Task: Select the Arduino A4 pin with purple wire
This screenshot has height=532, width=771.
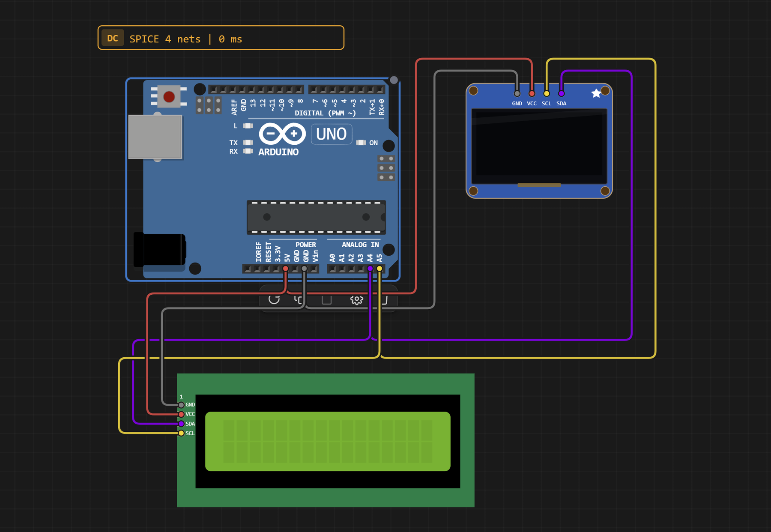Action: [x=370, y=269]
